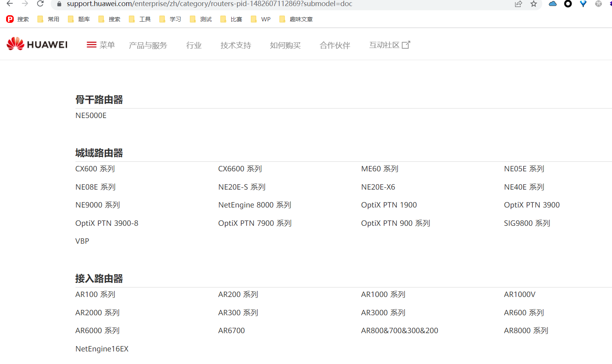
Task: Open the AR1000V link
Action: 520,294
